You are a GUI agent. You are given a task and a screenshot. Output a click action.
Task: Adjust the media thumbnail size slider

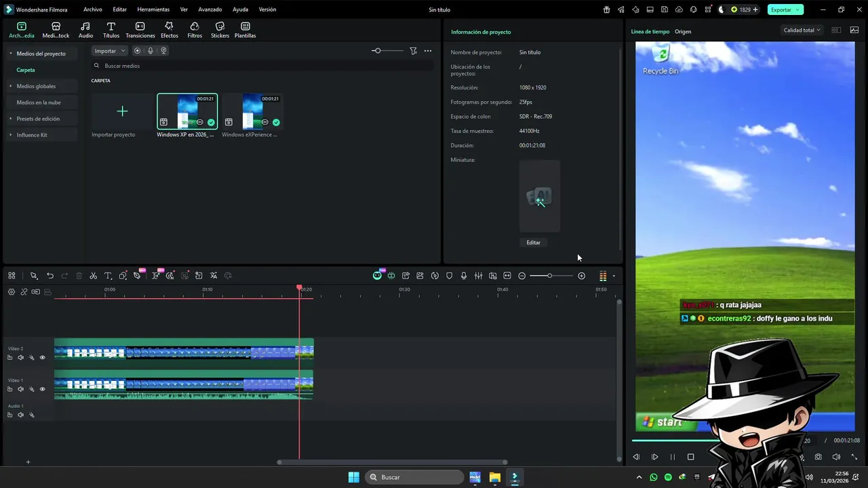click(387, 51)
